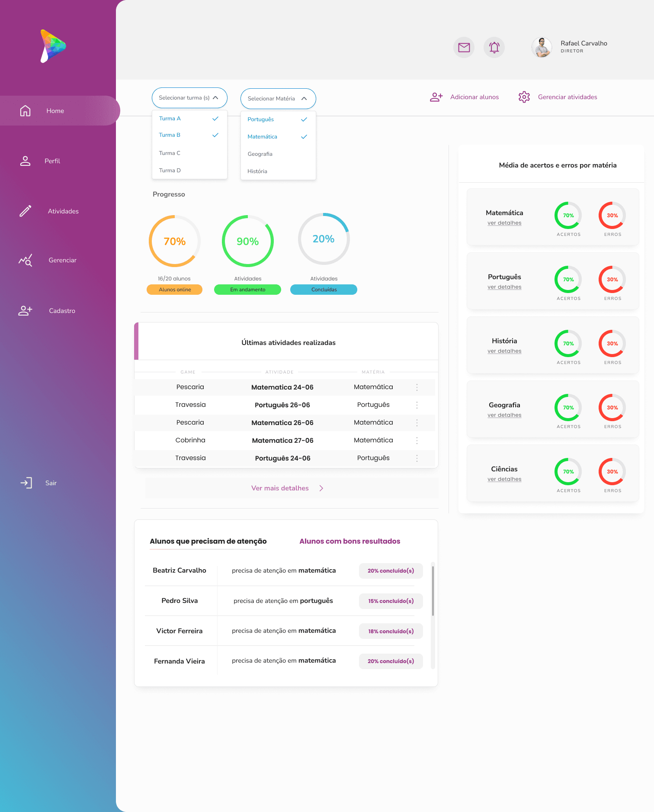Click the Gerenciar atividades gear icon
654x812 pixels.
[x=524, y=97]
